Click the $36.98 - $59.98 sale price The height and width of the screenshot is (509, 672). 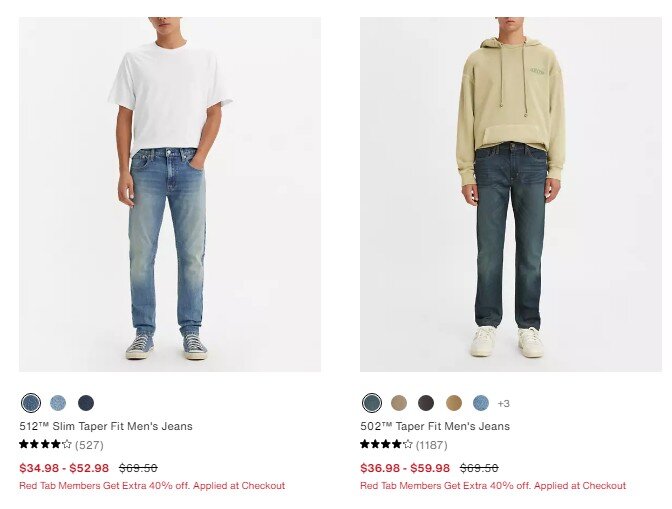coord(405,468)
